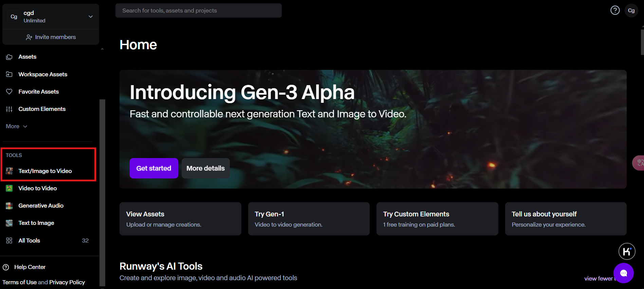Open the All Tools grid icon
644x289 pixels.
coord(9,240)
